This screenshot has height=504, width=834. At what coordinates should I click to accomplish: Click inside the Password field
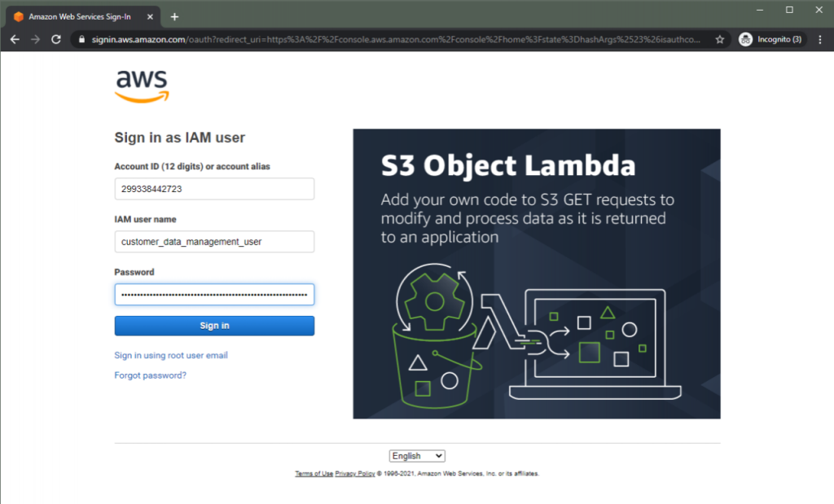214,294
